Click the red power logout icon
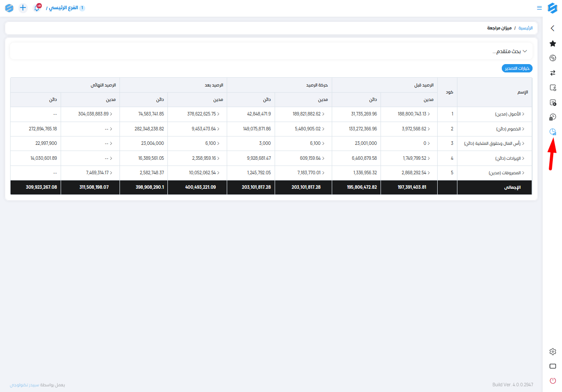The height and width of the screenshot is (392, 562). point(553,380)
